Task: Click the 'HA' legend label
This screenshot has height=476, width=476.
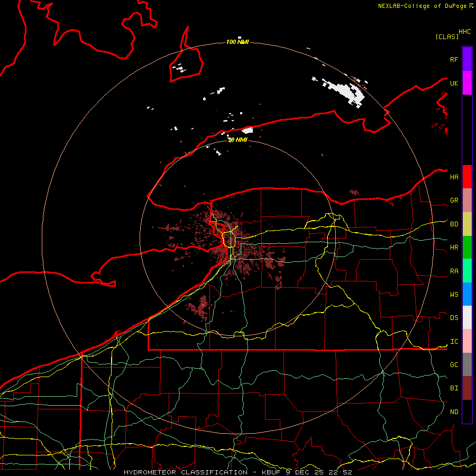Action: pos(454,177)
